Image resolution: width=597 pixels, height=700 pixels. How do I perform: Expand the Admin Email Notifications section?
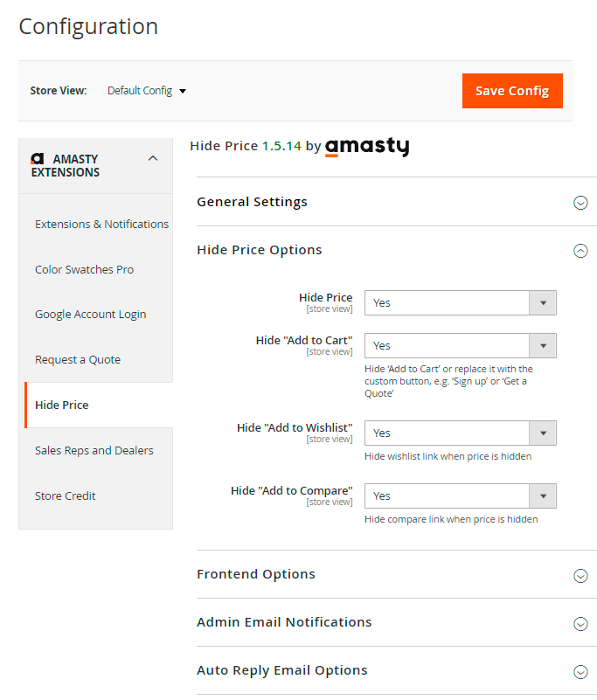(x=580, y=623)
